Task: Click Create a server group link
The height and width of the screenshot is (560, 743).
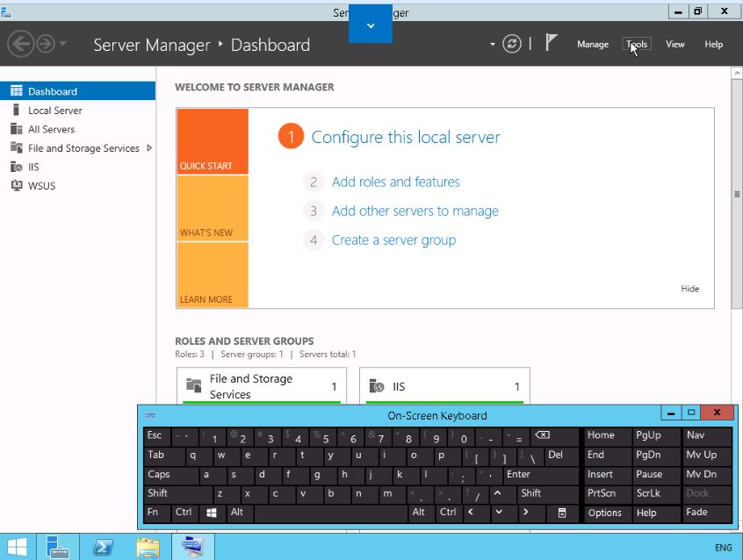Action: pyautogui.click(x=393, y=241)
